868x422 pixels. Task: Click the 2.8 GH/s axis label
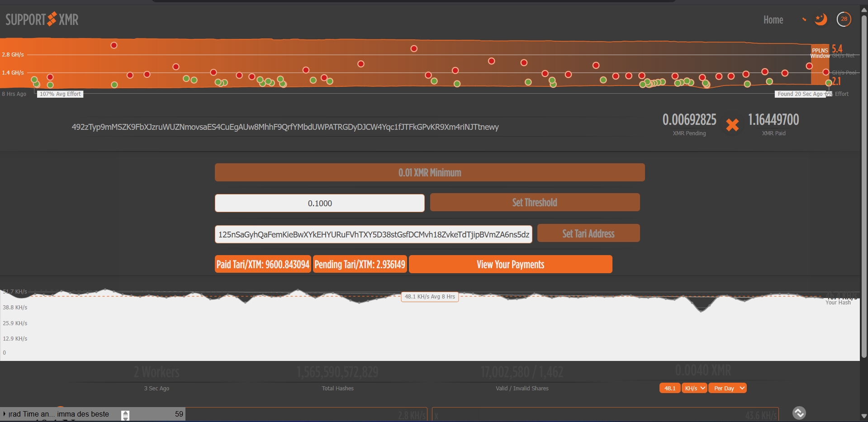point(13,55)
